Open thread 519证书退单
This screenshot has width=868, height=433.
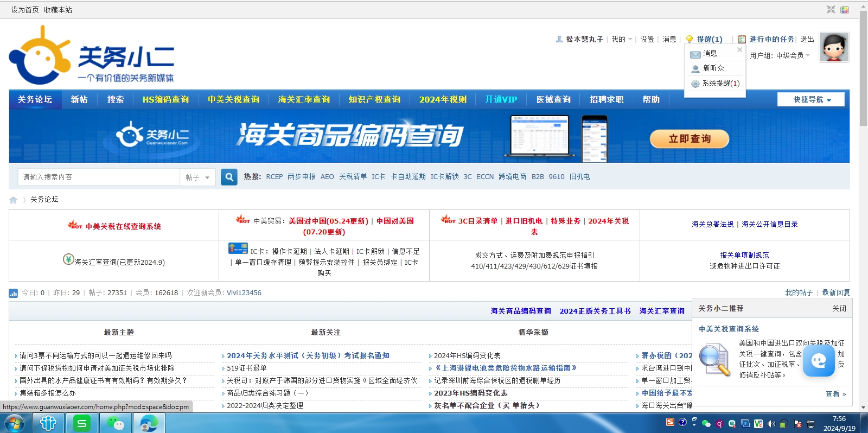(x=246, y=368)
